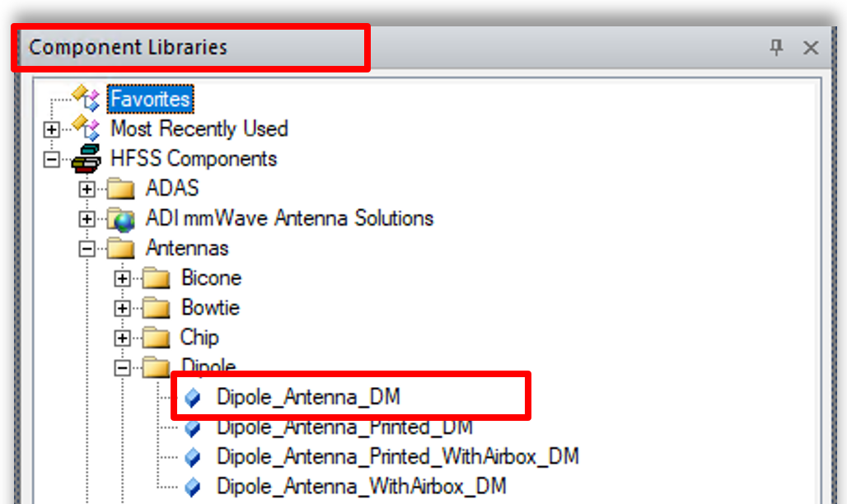Screen dimensions: 847x504
Task: Pin the Component Libraries panel
Action: (x=776, y=47)
